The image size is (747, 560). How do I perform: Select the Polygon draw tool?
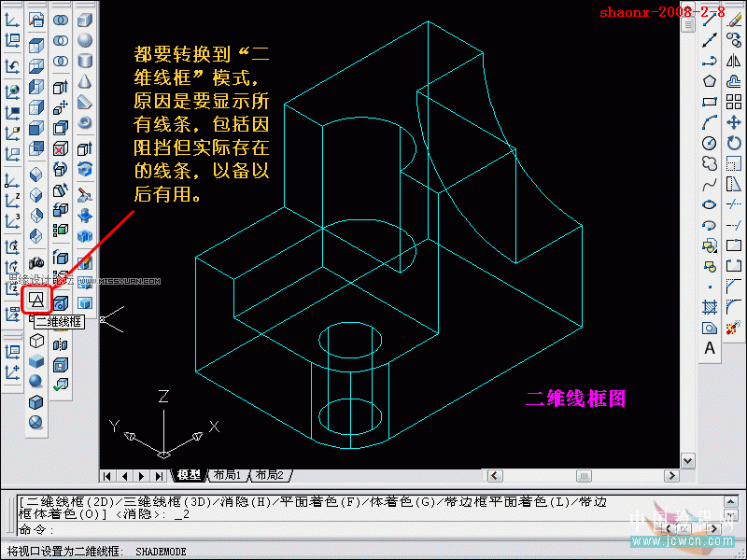(710, 81)
